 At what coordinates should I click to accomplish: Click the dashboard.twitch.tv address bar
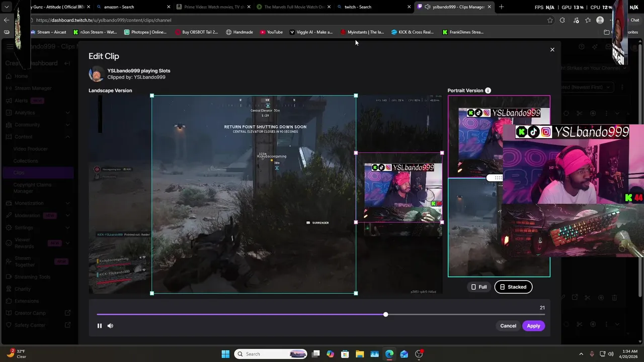click(x=287, y=20)
